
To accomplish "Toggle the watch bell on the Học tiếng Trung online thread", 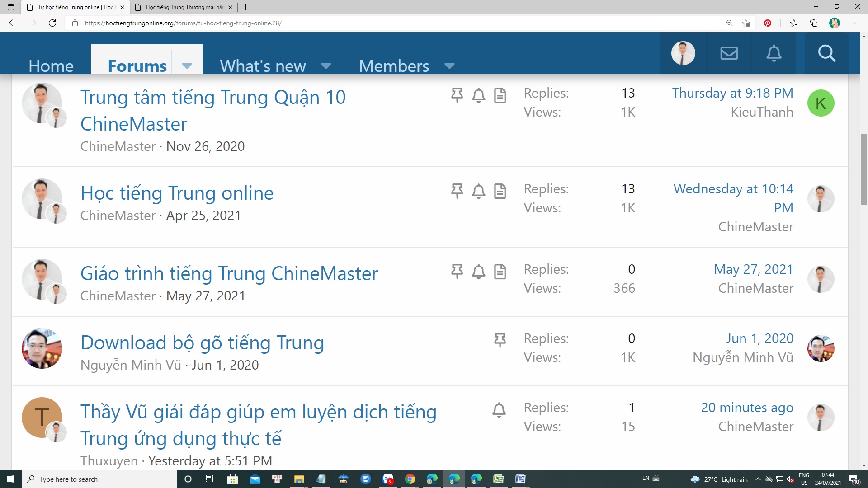I will click(x=478, y=191).
